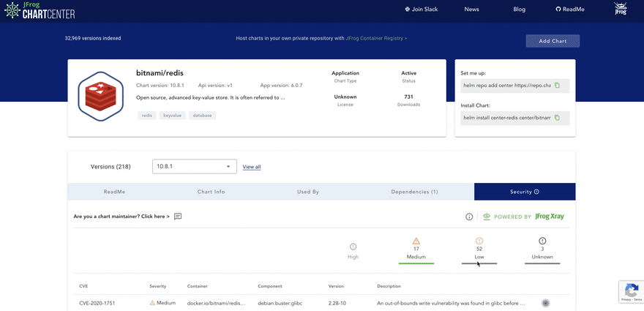
Task: Open the GitHub ReadMe link in the header
Action: coord(570,10)
